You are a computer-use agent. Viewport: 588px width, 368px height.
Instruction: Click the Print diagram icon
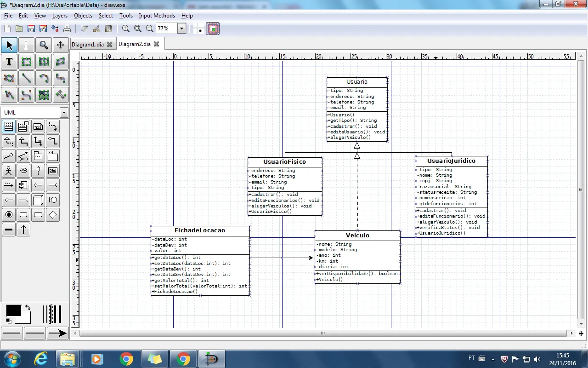click(67, 29)
